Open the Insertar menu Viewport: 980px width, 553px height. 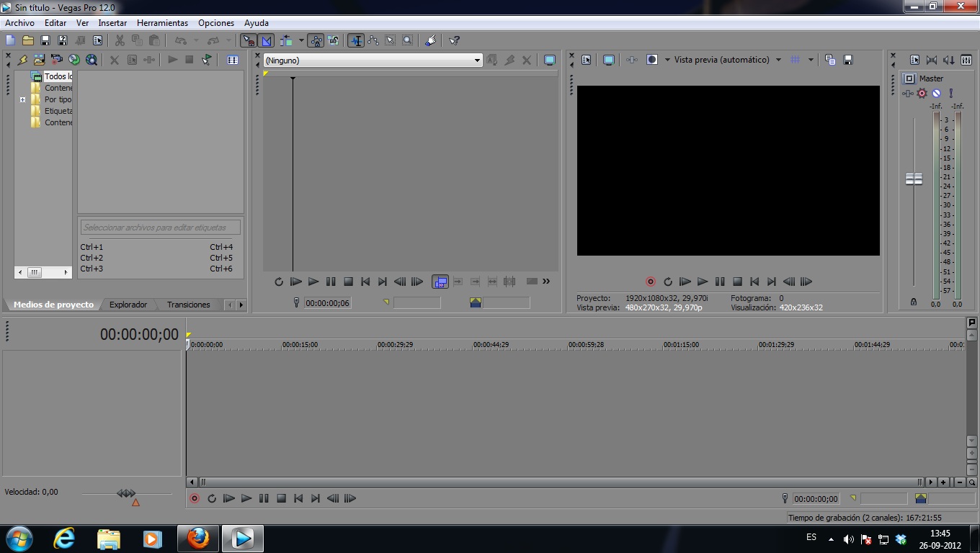tap(112, 23)
